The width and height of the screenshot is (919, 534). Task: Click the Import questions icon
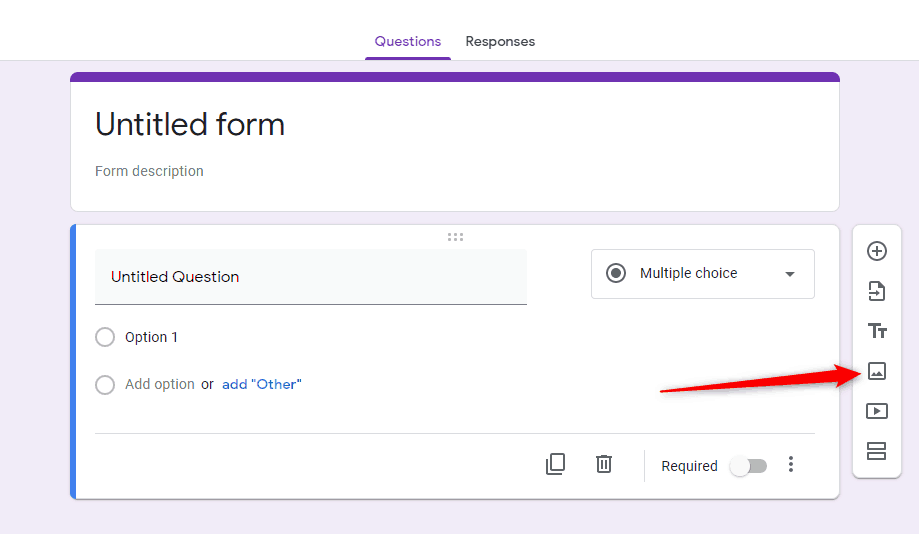click(x=877, y=291)
